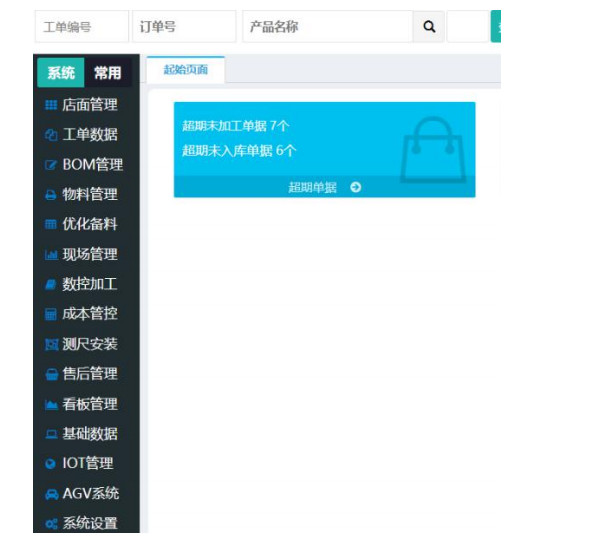Click the arrow circle icon next to 超期单据
The image size is (594, 538).
click(355, 187)
